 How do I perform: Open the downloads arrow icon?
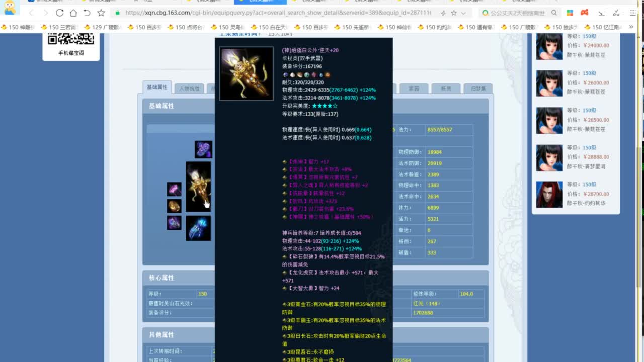[x=601, y=13]
